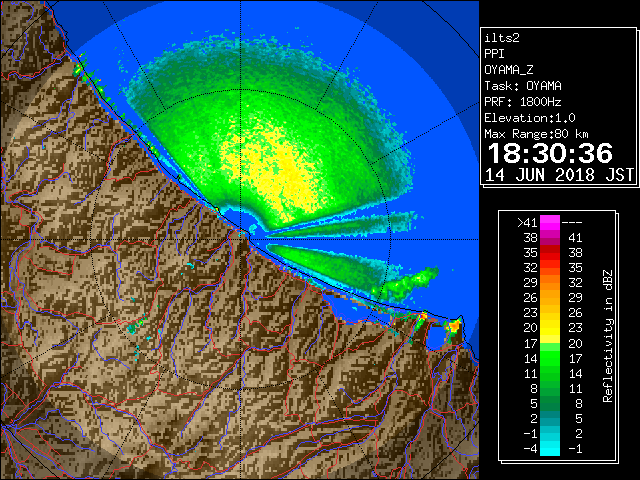The image size is (640, 480).
Task: Click the 18:30:36 timestamp
Action: (550, 153)
